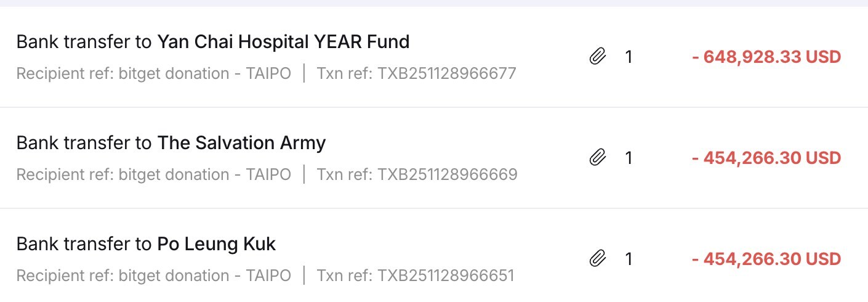The image size is (868, 302).
Task: Open the attachment paperclip on the Salvation Army row
Action: point(597,158)
